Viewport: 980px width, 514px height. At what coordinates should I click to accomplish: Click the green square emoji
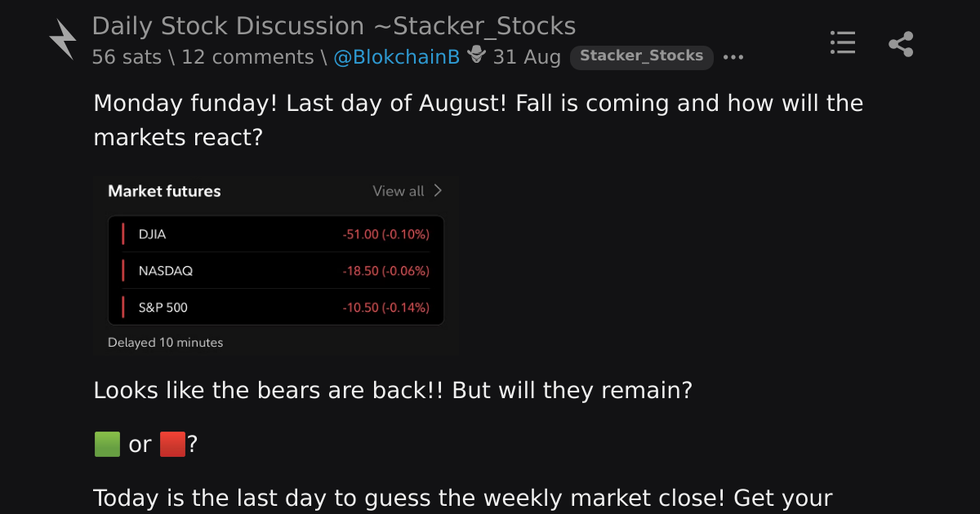coord(107,444)
